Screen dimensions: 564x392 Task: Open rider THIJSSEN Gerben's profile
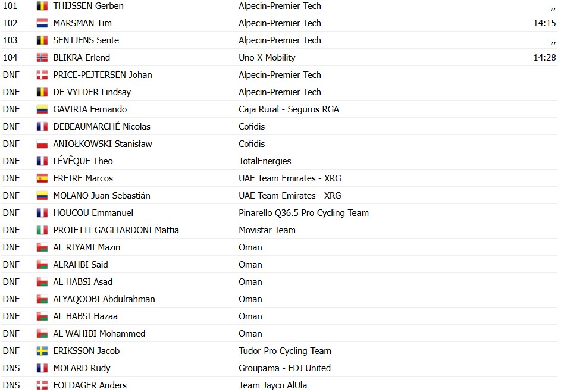click(x=88, y=6)
